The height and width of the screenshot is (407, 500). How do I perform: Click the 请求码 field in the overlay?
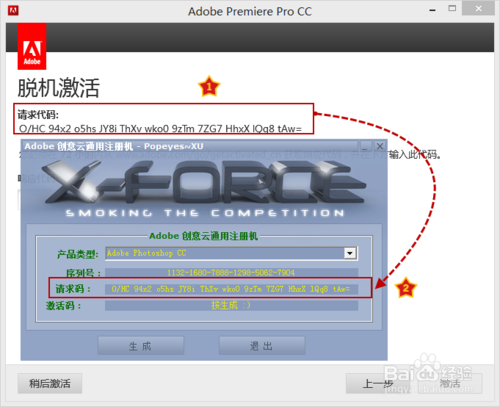click(231, 289)
